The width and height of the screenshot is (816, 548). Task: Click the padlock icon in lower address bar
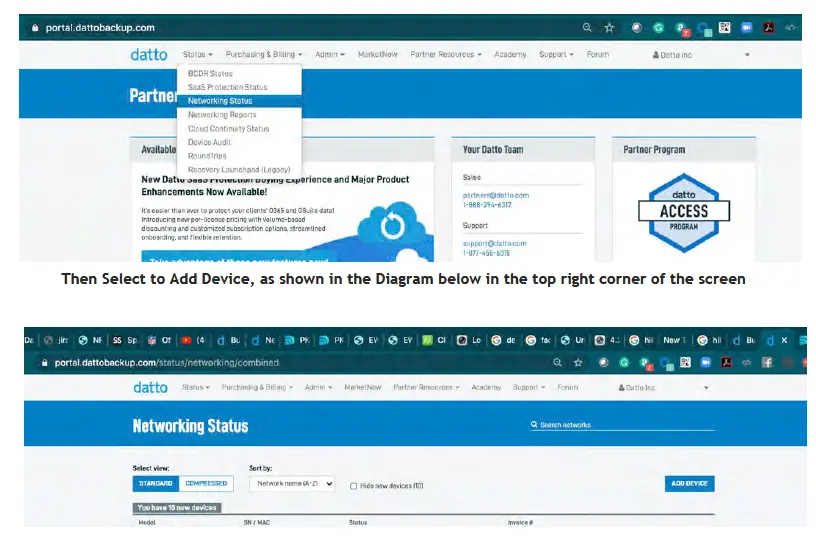[x=45, y=363]
